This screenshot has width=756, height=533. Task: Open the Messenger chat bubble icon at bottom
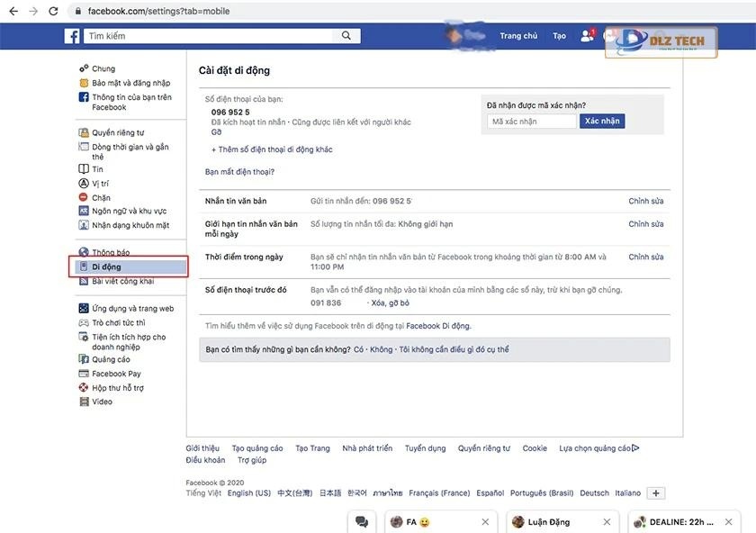click(x=362, y=520)
